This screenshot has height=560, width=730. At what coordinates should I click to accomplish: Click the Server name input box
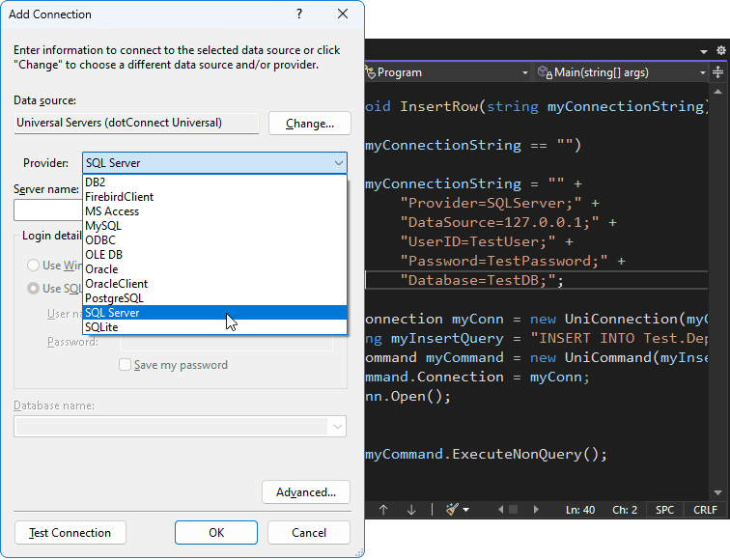48,210
